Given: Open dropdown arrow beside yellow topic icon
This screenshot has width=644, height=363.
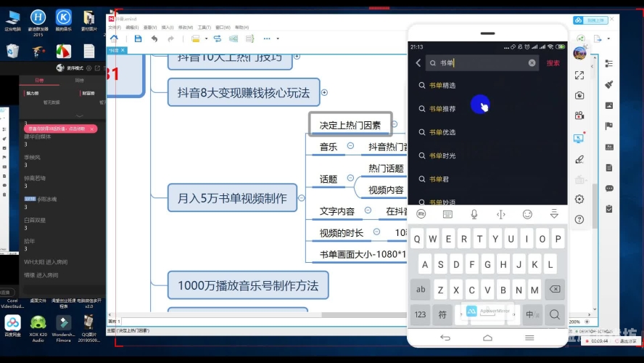Looking at the screenshot, I should [x=206, y=38].
